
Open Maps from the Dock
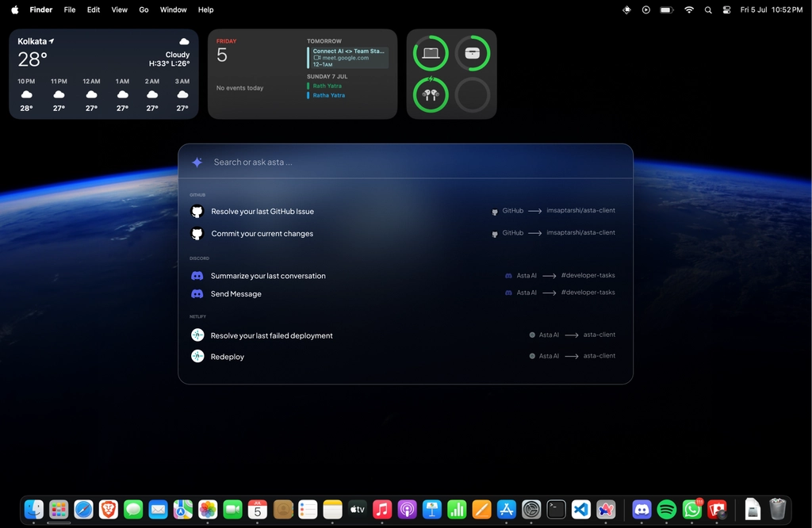pyautogui.click(x=183, y=510)
